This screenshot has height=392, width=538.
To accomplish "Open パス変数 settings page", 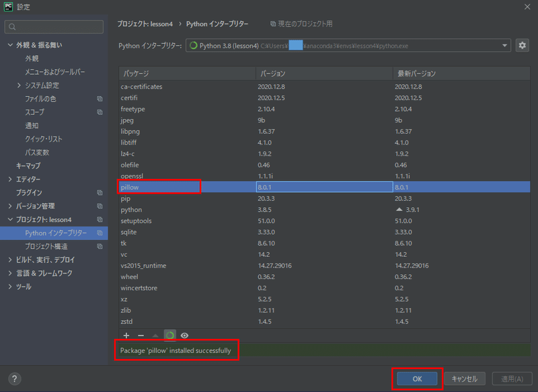I will click(37, 152).
